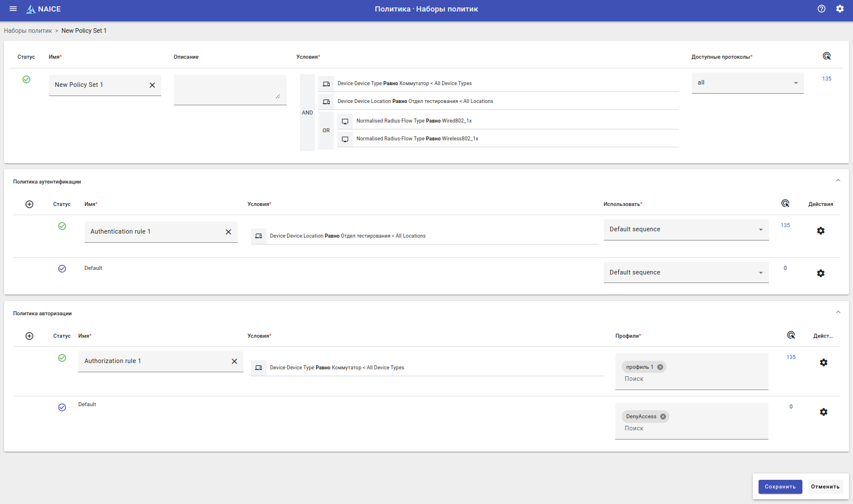Add new authentication rule with plus icon

(x=29, y=204)
